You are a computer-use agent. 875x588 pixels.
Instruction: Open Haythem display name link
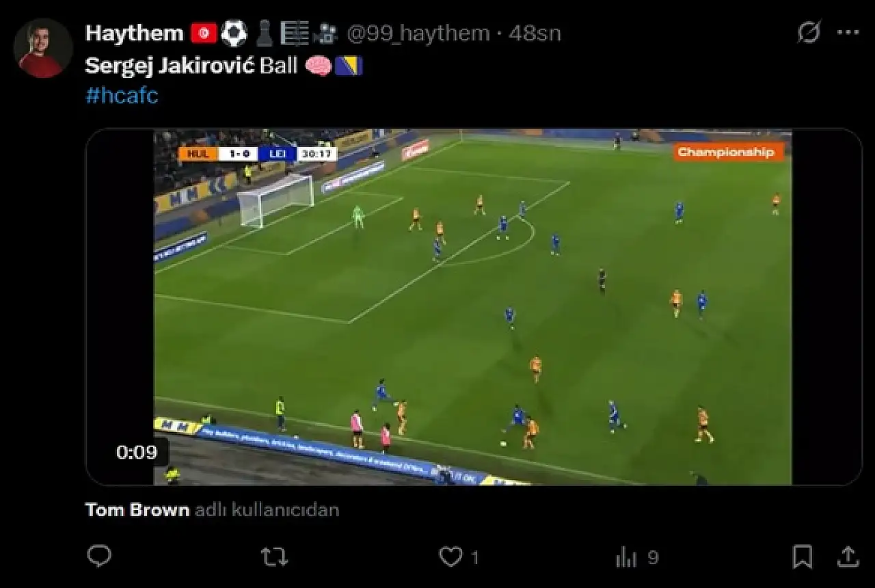135,33
